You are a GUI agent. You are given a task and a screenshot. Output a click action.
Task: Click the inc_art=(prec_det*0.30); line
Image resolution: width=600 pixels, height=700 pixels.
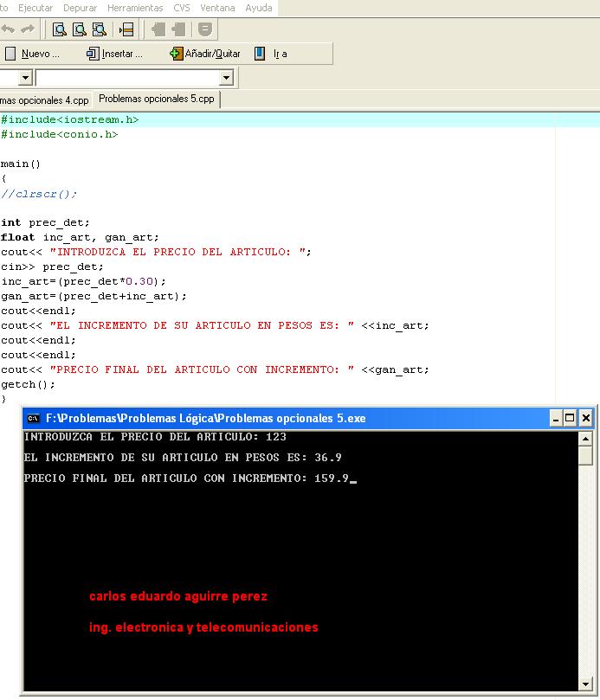coord(83,281)
